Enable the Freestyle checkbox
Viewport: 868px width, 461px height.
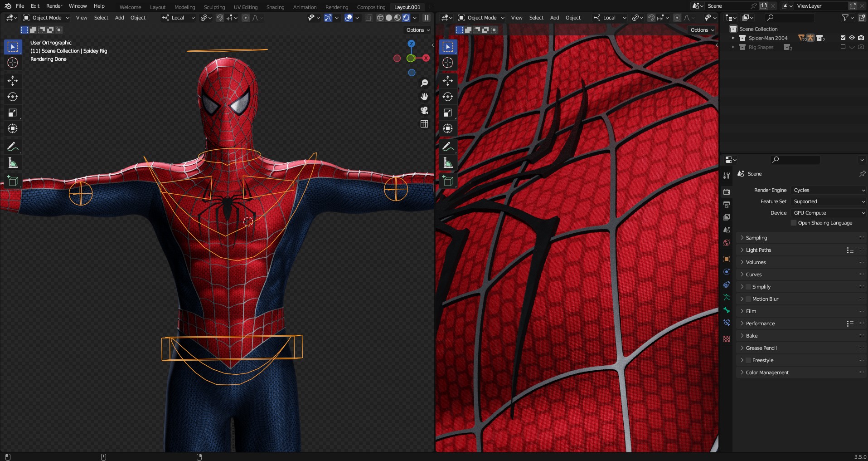pos(748,360)
